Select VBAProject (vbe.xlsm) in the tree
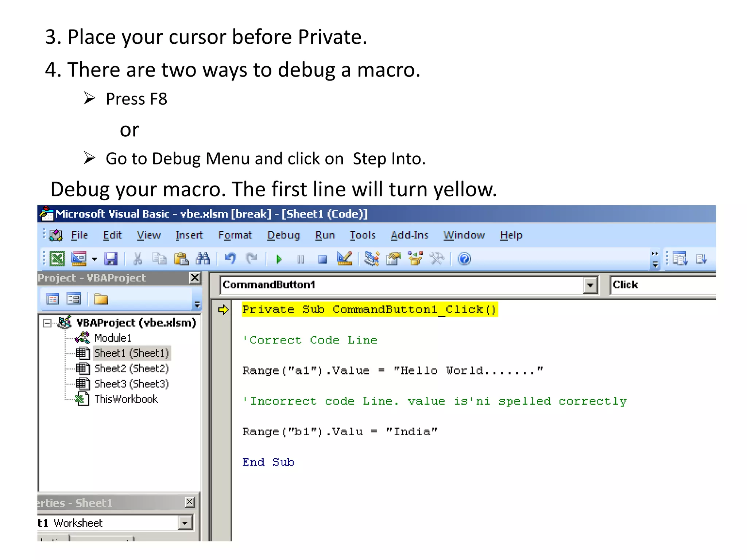The height and width of the screenshot is (560, 747). 136,323
